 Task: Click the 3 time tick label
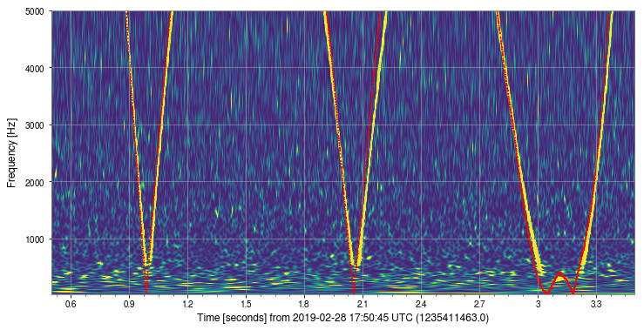(538, 304)
